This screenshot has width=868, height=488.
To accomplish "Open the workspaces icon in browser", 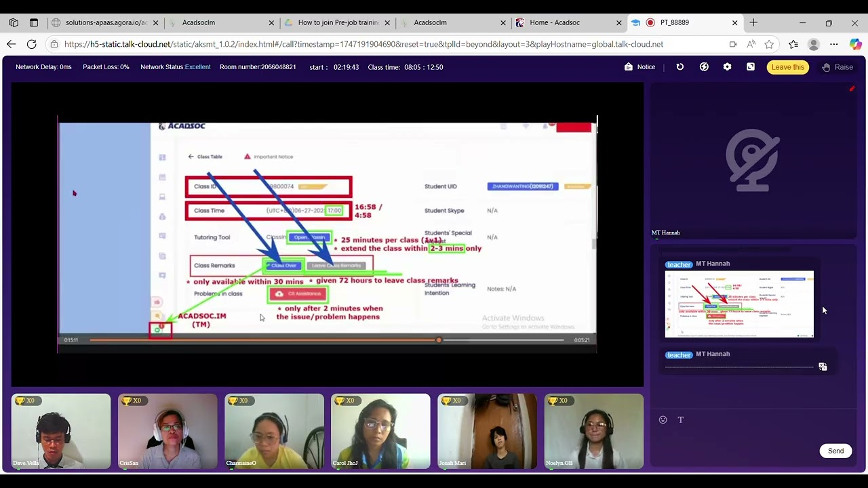I will click(x=14, y=22).
